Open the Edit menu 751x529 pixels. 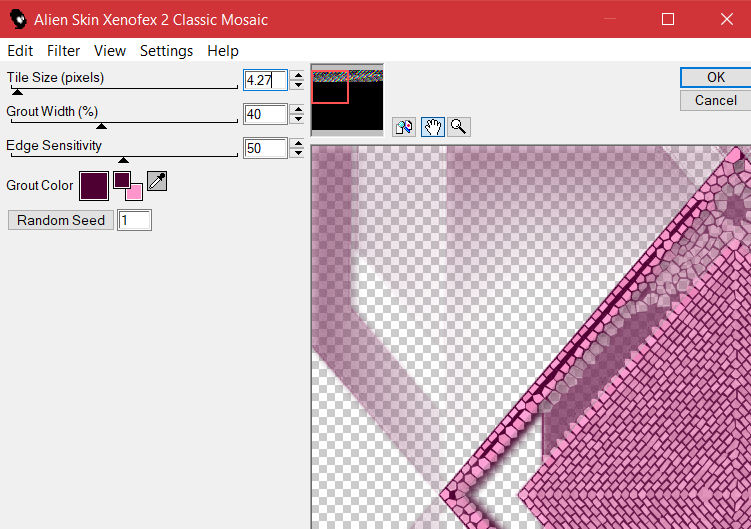pyautogui.click(x=20, y=51)
